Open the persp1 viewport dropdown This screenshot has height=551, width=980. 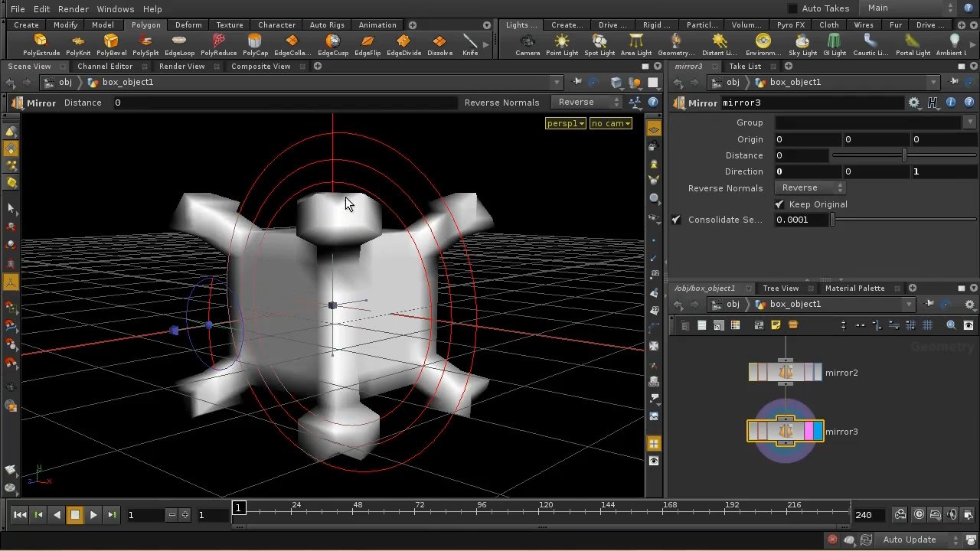(565, 123)
